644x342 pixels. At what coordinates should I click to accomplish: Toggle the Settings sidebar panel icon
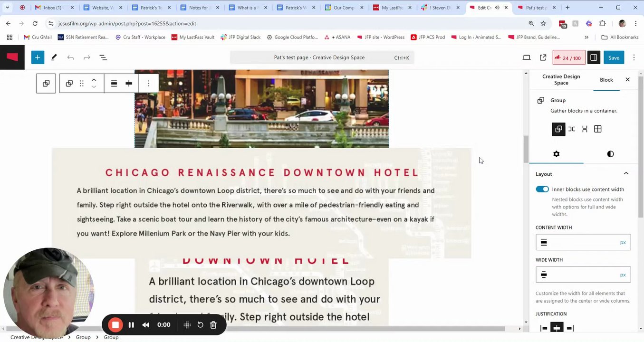(x=594, y=57)
